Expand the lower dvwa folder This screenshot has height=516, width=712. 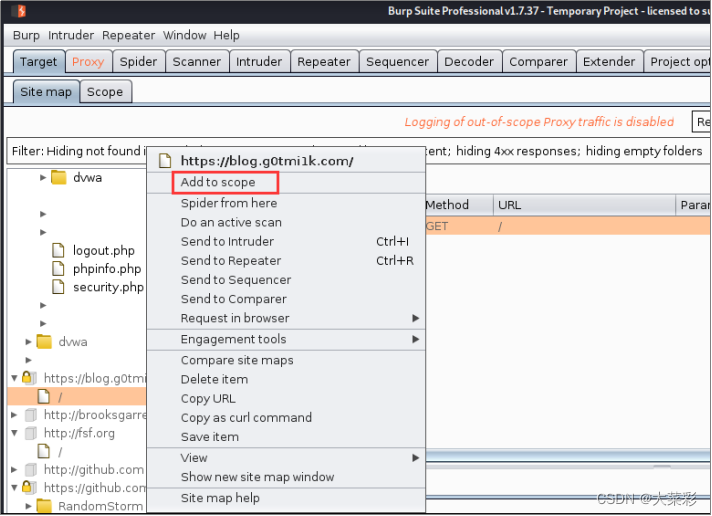click(28, 342)
